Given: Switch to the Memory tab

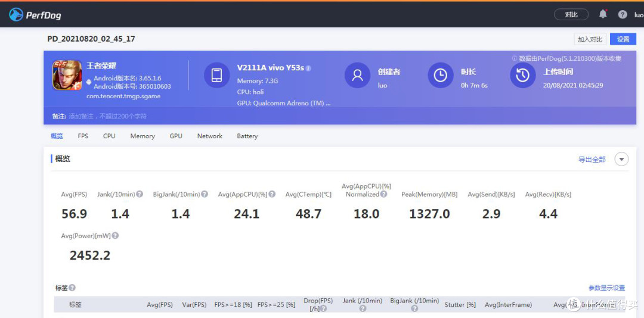Looking at the screenshot, I should [143, 136].
